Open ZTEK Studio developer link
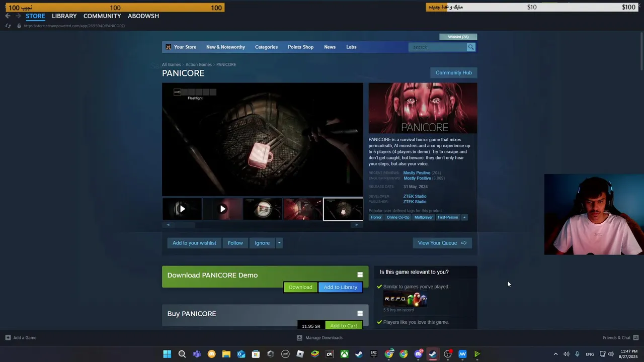This screenshot has width=644, height=362. [415, 197]
